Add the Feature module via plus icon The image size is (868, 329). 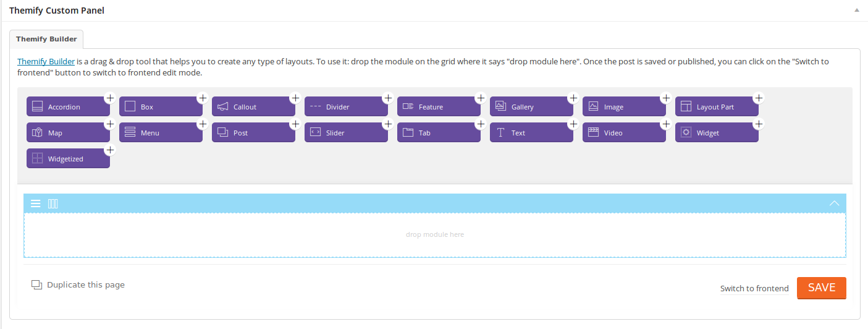click(480, 98)
